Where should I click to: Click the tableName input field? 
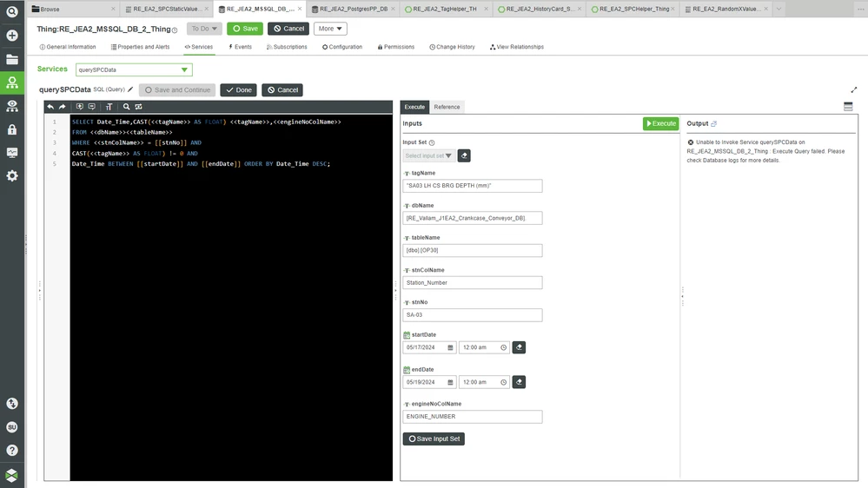point(472,250)
